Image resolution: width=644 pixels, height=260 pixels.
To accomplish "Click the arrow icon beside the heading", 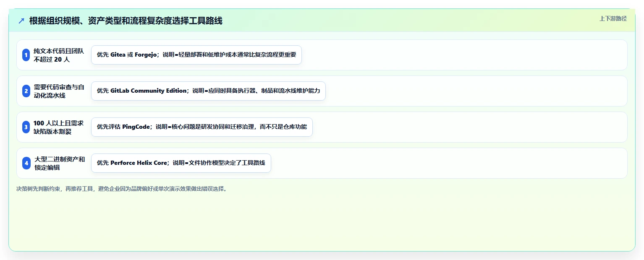I will [x=21, y=21].
